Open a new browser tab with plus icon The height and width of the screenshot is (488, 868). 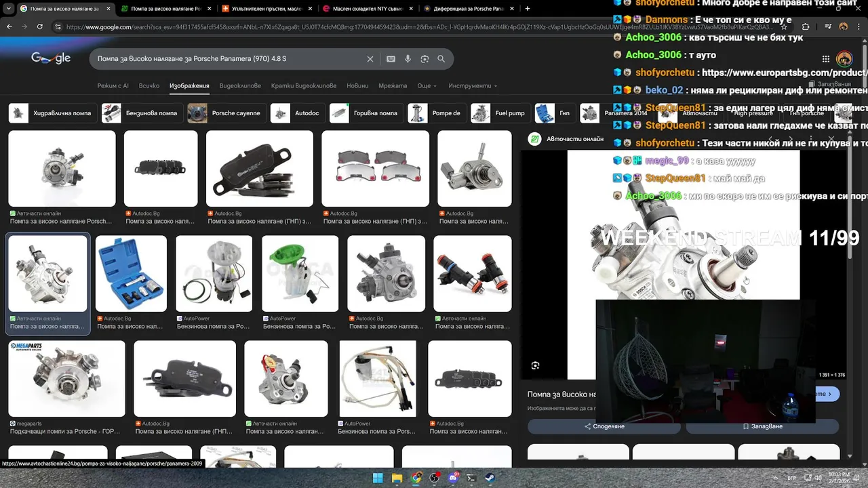click(528, 9)
